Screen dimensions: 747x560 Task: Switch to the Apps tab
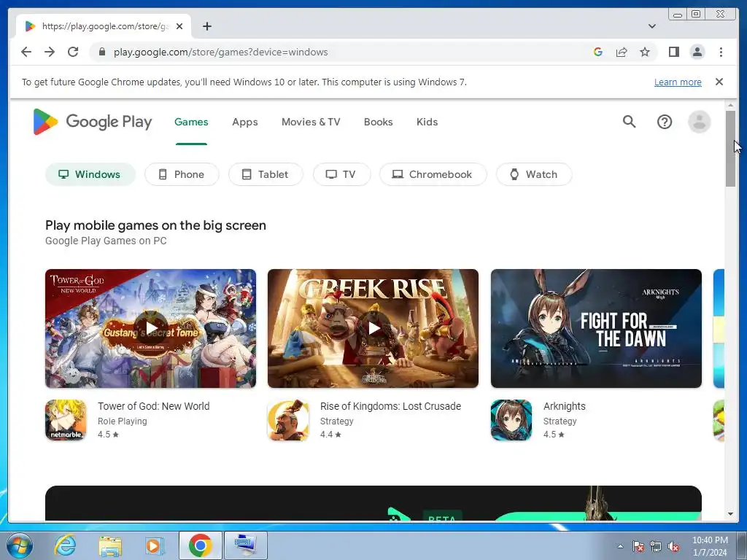[245, 122]
